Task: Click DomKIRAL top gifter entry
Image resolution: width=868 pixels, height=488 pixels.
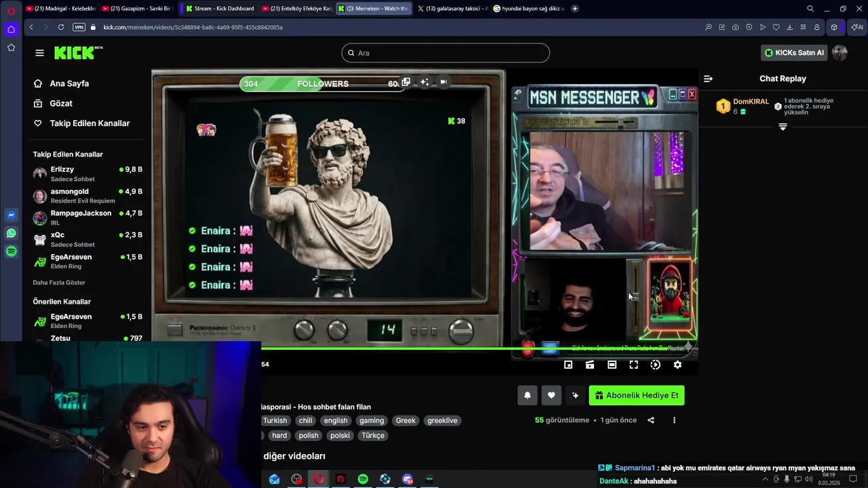Action: [743, 106]
